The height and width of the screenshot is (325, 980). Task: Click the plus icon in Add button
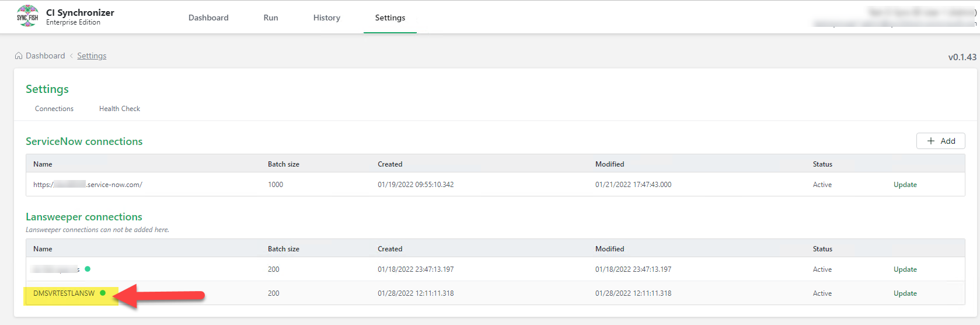pos(931,141)
